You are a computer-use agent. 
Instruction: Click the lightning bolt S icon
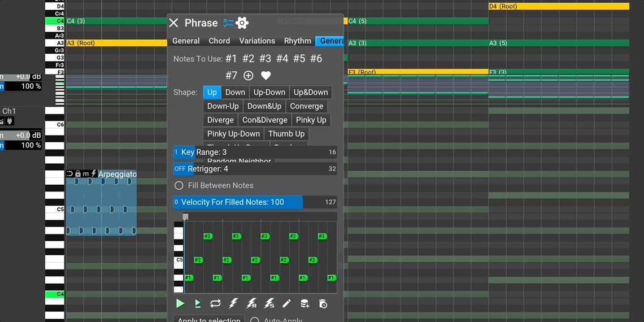[269, 304]
